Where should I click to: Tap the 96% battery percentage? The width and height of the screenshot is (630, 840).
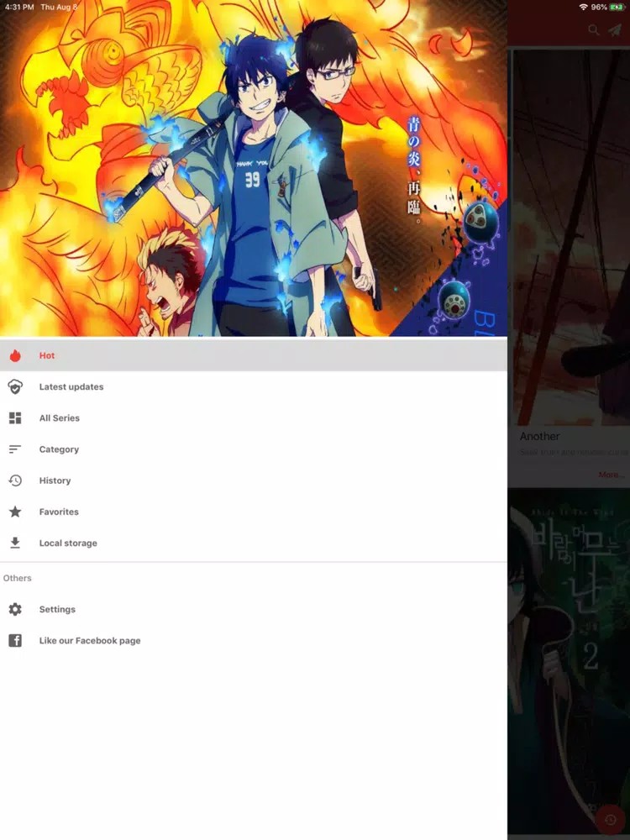(x=599, y=7)
